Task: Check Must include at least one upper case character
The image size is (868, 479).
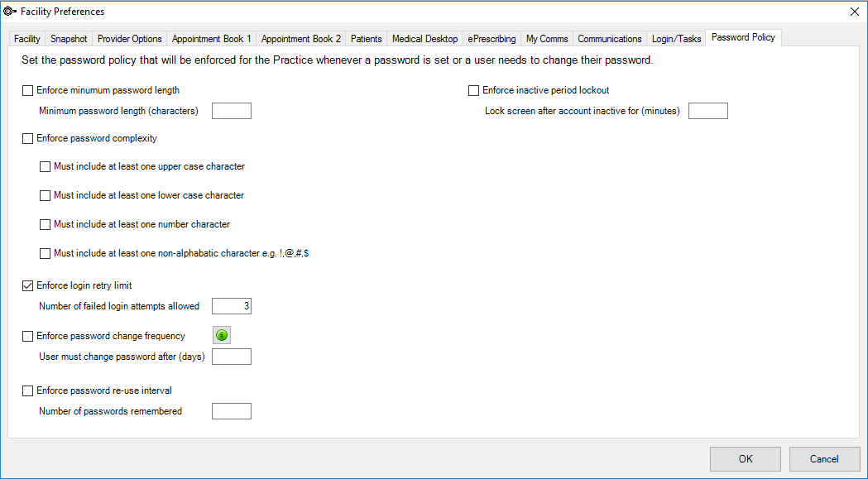Action: [45, 166]
